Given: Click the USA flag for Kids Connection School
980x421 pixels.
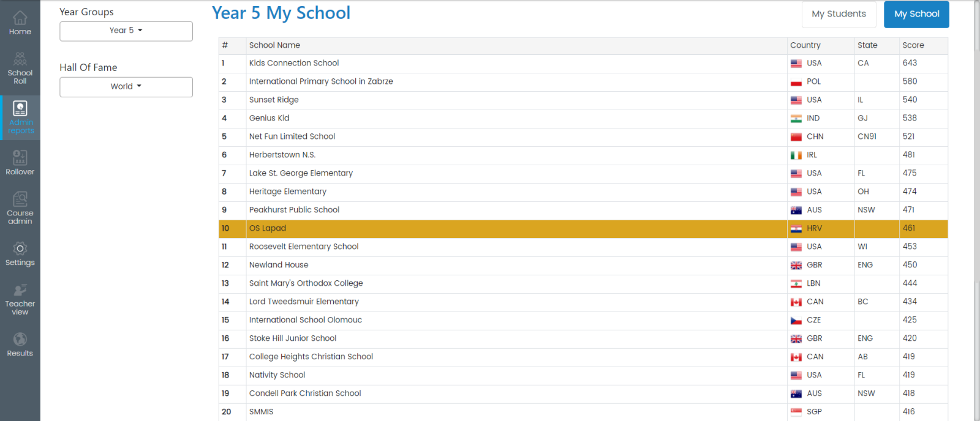Looking at the screenshot, I should [x=796, y=64].
